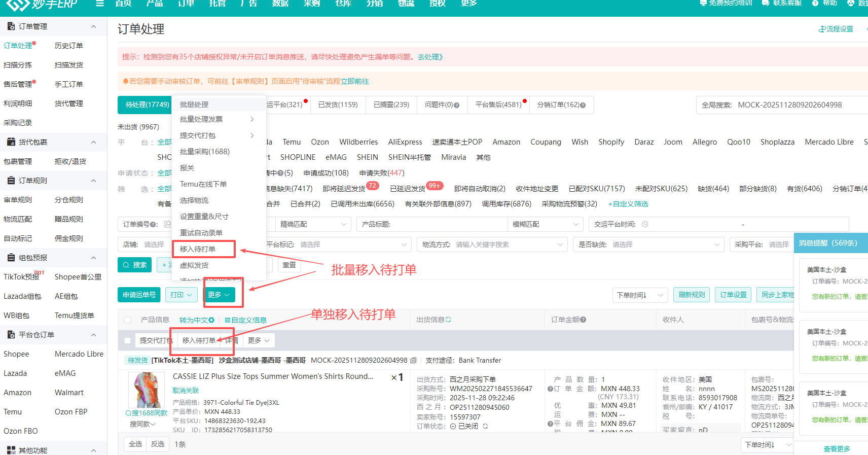The image size is (868, 455).
Task: Open the 模糊匹配 dropdown
Action: coord(546,224)
